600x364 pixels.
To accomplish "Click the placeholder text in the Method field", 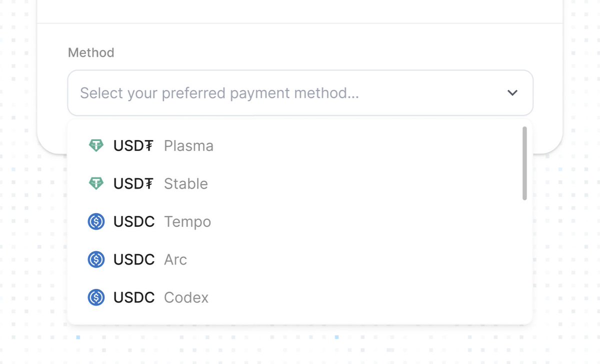I will point(219,93).
